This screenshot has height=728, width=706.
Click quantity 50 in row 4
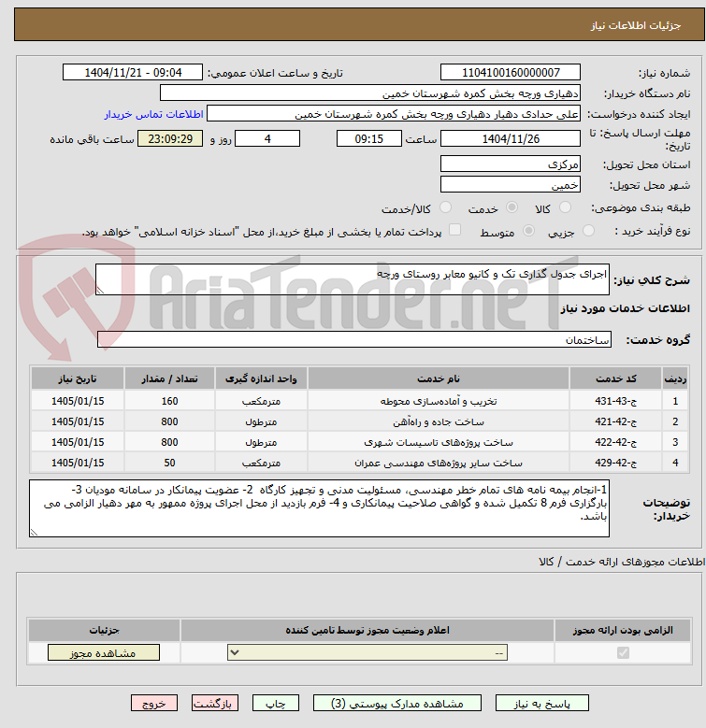[x=169, y=463]
